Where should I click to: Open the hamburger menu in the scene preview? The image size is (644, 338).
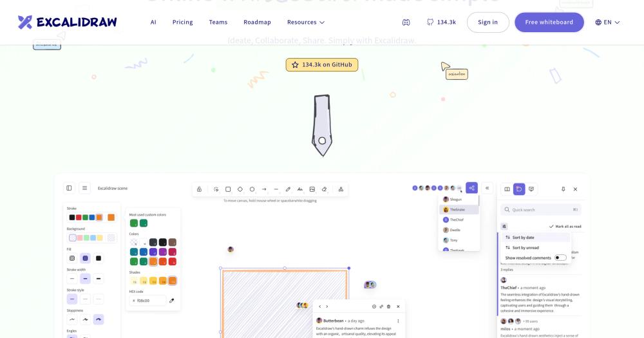coord(84,188)
